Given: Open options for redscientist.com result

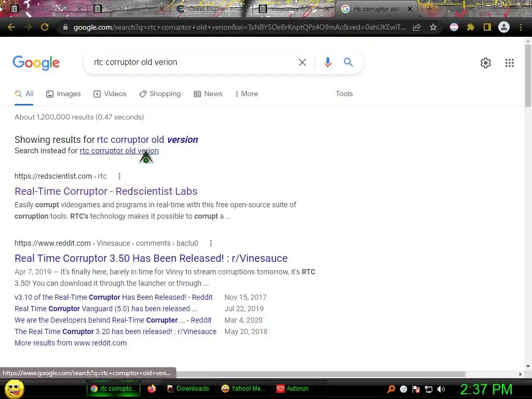Looking at the screenshot, I should 119,176.
